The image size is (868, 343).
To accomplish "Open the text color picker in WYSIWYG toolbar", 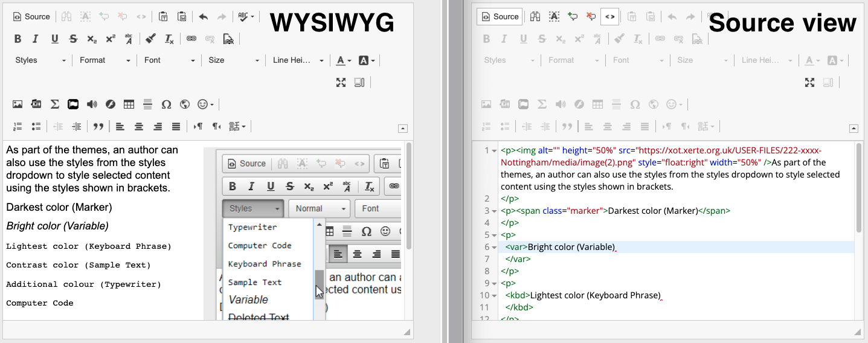I will point(343,60).
